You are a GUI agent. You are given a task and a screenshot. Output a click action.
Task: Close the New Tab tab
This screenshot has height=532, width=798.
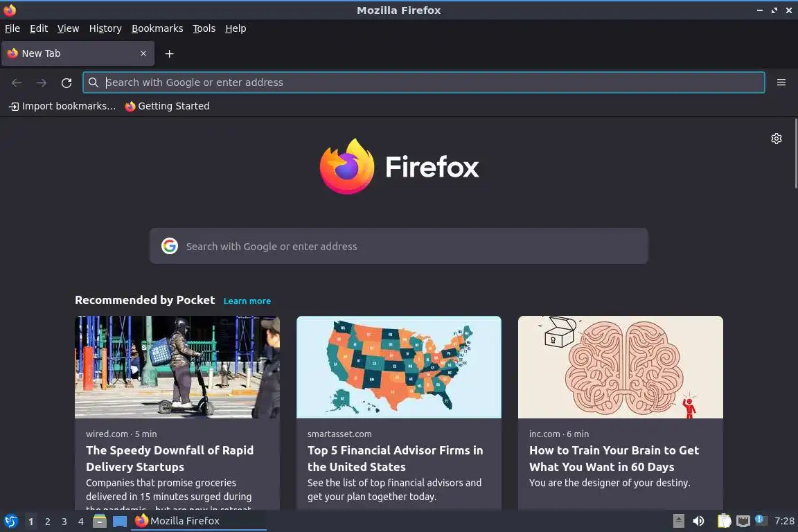coord(143,53)
